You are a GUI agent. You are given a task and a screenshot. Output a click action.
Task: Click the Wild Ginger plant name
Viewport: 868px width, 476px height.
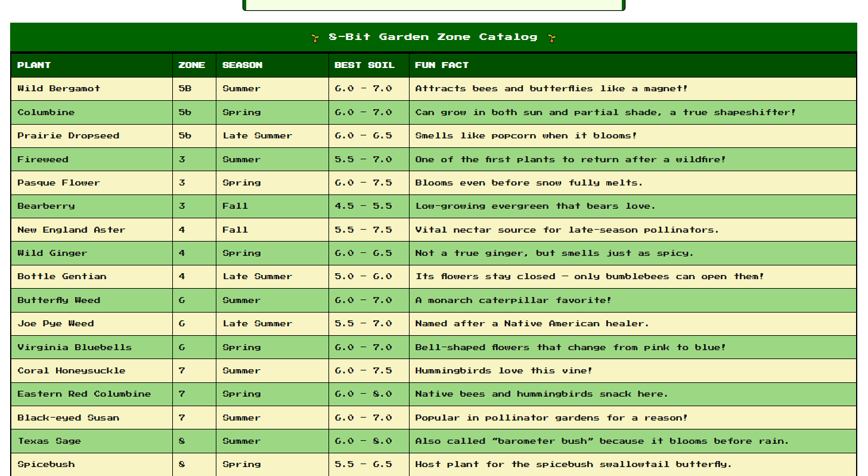pyautogui.click(x=52, y=253)
